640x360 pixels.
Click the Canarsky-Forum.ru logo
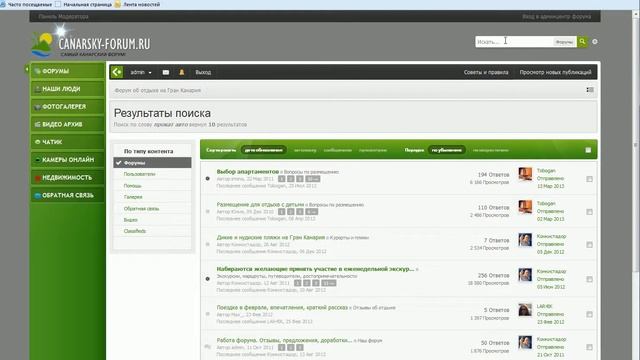(91, 43)
